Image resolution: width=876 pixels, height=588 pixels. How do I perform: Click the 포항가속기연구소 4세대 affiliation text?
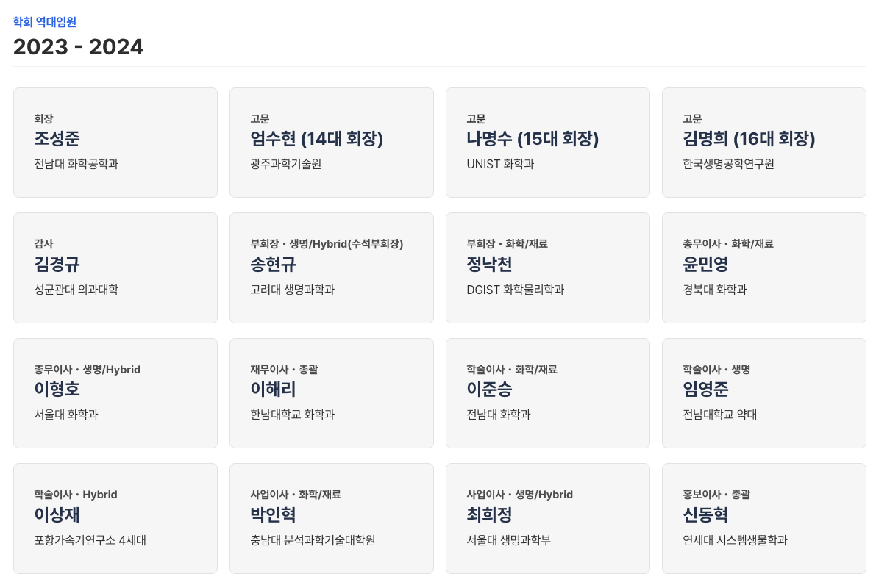(90, 540)
